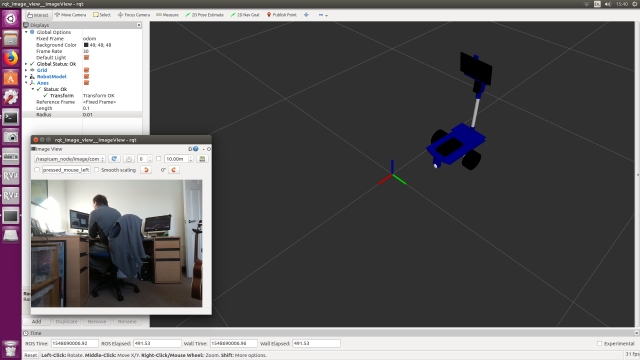
Task: Open Firefox from the Ubuntu dock
Action: (11, 58)
